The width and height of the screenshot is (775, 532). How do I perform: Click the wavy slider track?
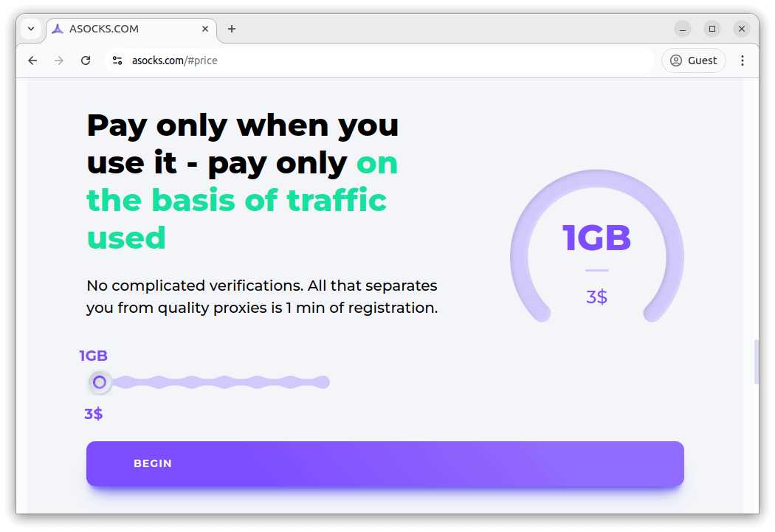pyautogui.click(x=221, y=382)
